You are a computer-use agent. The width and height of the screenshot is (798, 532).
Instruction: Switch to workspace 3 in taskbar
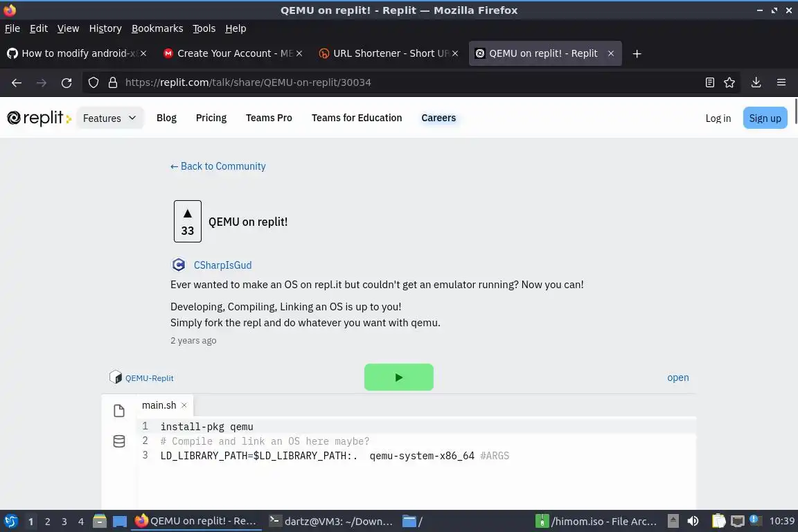click(64, 522)
